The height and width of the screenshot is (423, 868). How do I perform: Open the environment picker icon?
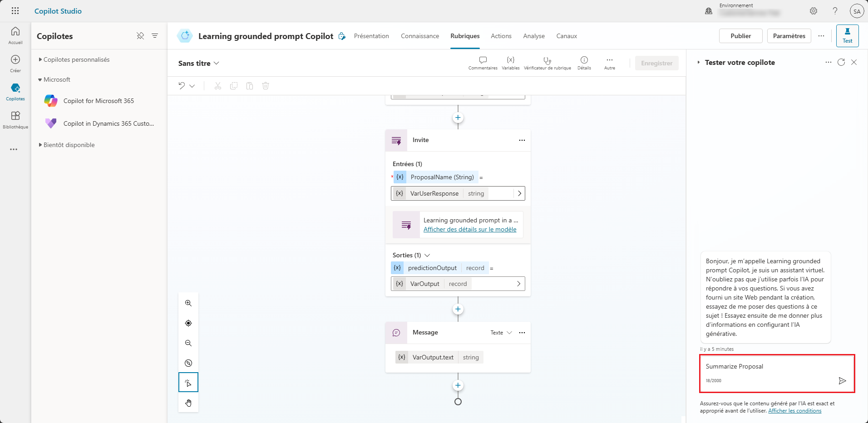click(709, 11)
